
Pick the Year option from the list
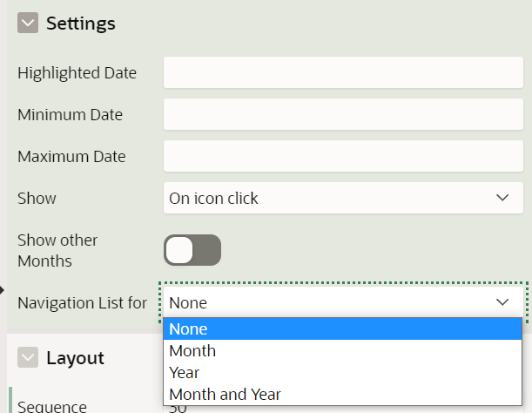(343, 372)
